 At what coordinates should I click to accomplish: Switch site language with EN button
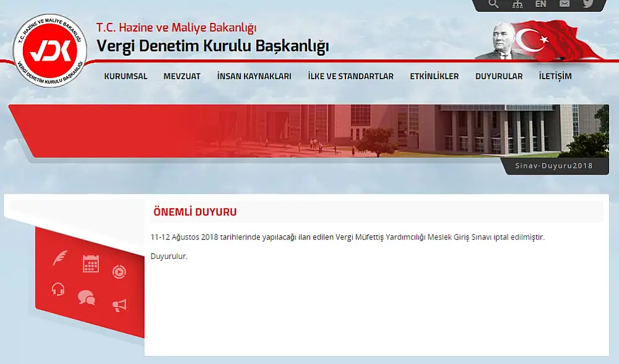pos(540,4)
